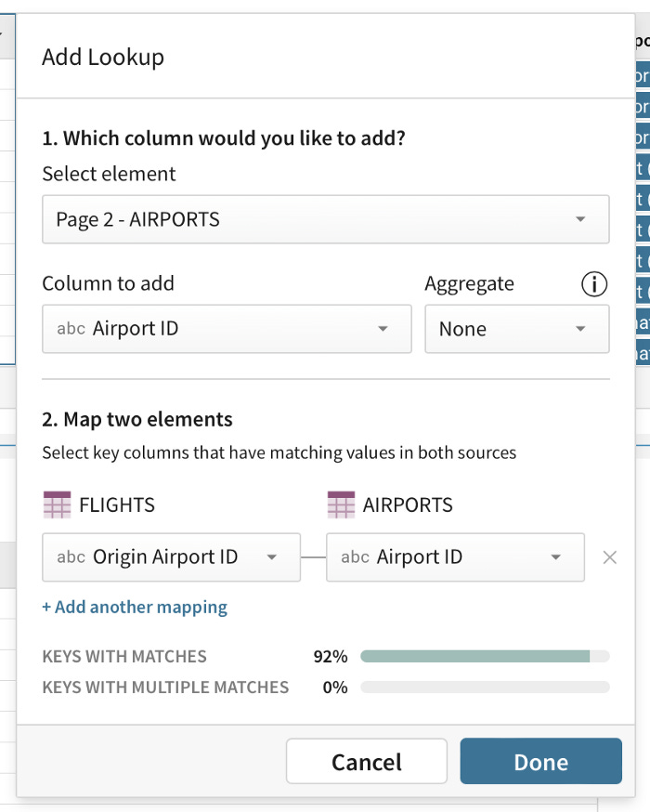Click the Add Lookup dialog title
Viewport: 650px width, 812px height.
tap(103, 58)
